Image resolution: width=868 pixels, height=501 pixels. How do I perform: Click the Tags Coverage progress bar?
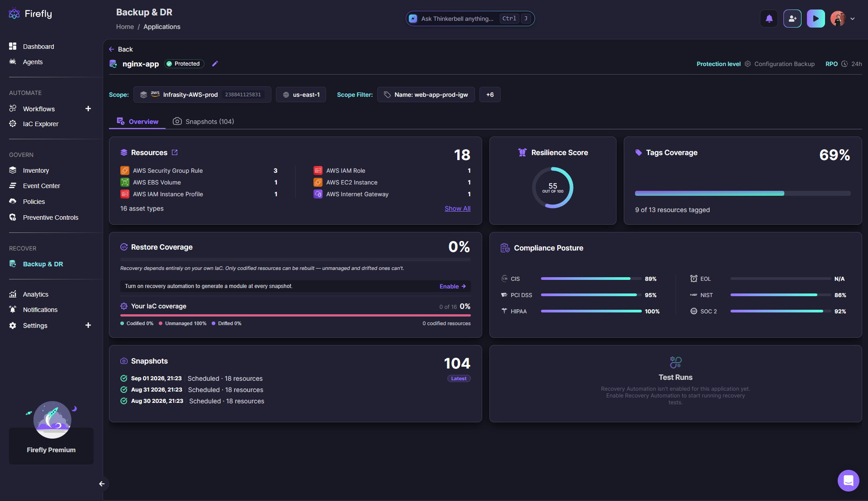point(742,194)
